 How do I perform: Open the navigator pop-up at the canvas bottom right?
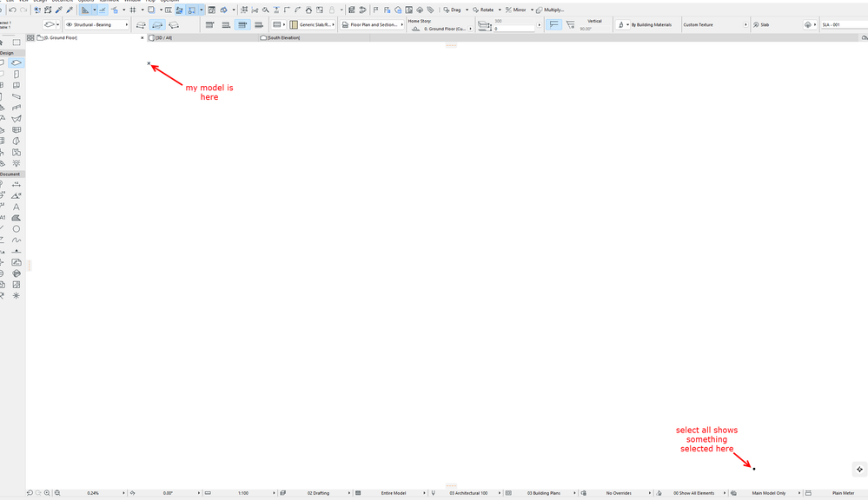(859, 469)
